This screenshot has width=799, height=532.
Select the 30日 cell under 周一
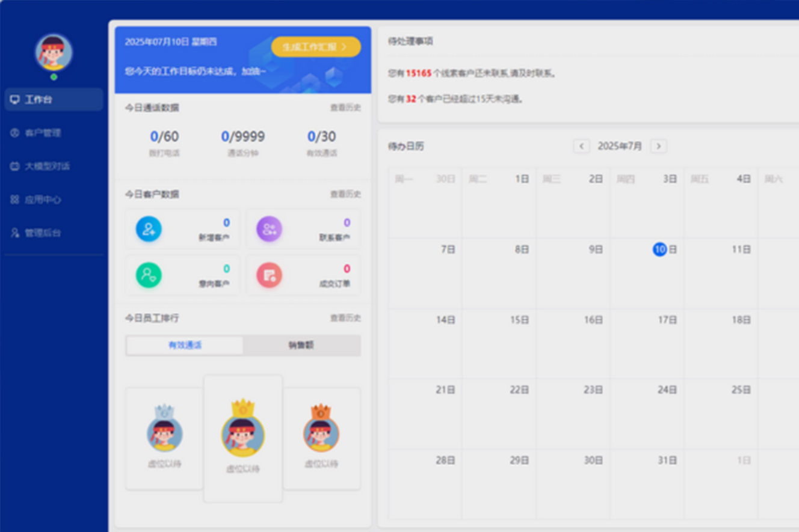[x=425, y=203]
